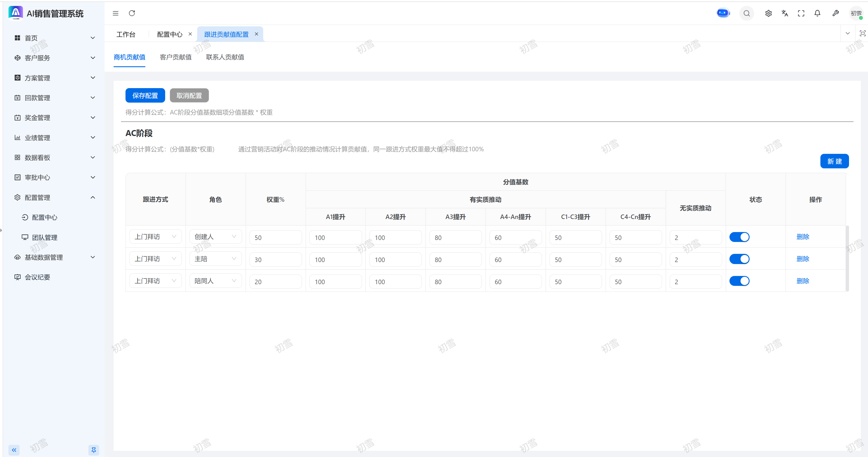This screenshot has width=868, height=457.
Task: Switch to the 联系人贡献值 tab
Action: coord(225,57)
